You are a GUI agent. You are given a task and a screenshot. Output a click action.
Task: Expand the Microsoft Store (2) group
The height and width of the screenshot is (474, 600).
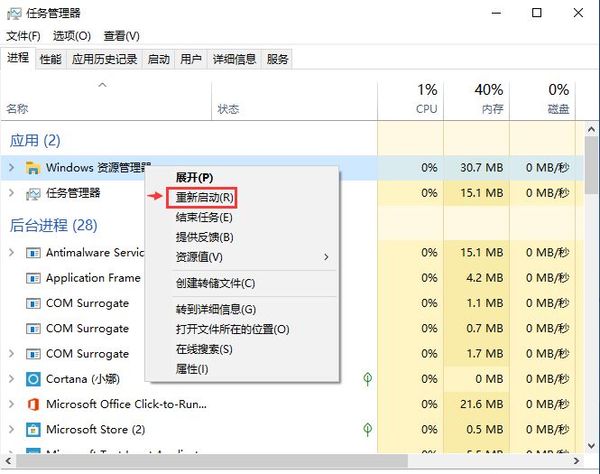11,429
